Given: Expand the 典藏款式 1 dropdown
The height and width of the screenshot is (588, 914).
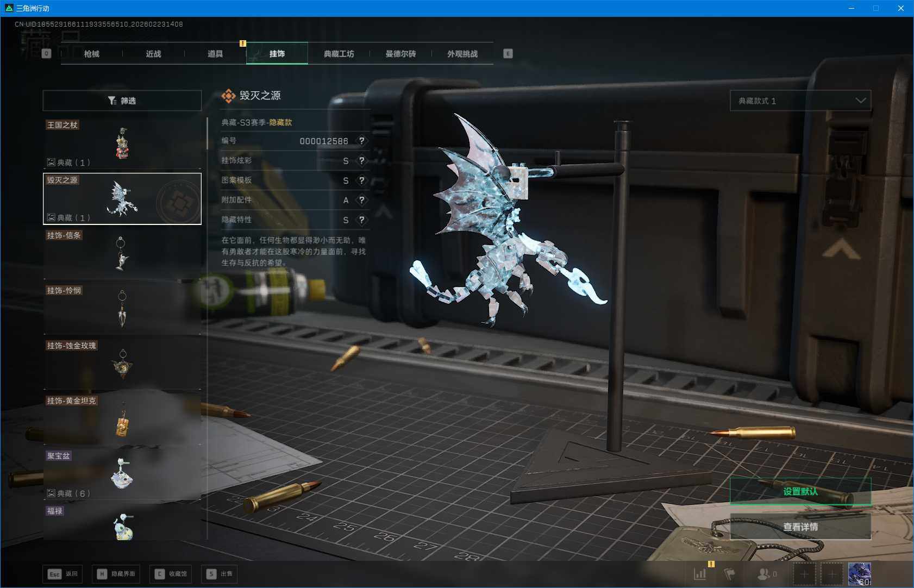Looking at the screenshot, I should coord(800,101).
